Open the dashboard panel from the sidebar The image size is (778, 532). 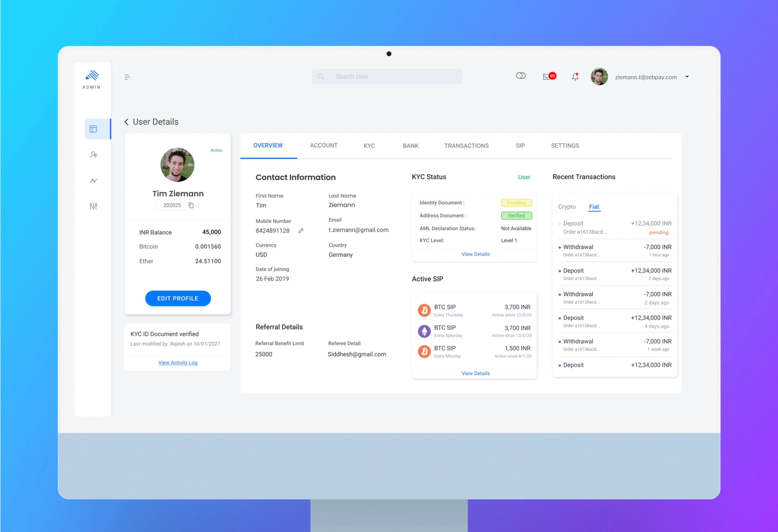(x=93, y=129)
